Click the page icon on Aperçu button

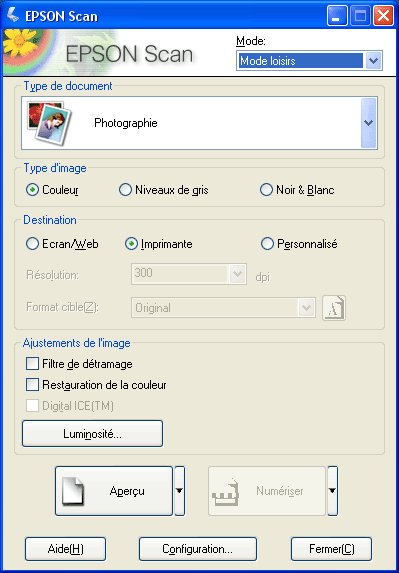pos(72,492)
